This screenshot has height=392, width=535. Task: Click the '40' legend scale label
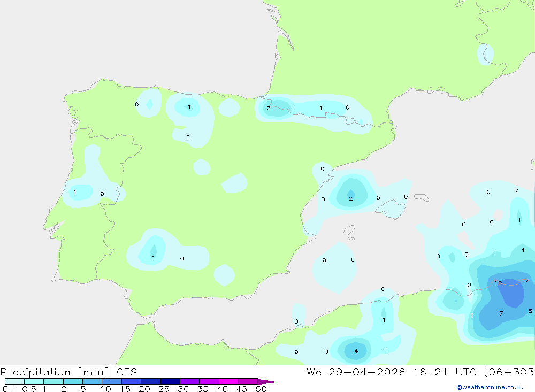223,389
